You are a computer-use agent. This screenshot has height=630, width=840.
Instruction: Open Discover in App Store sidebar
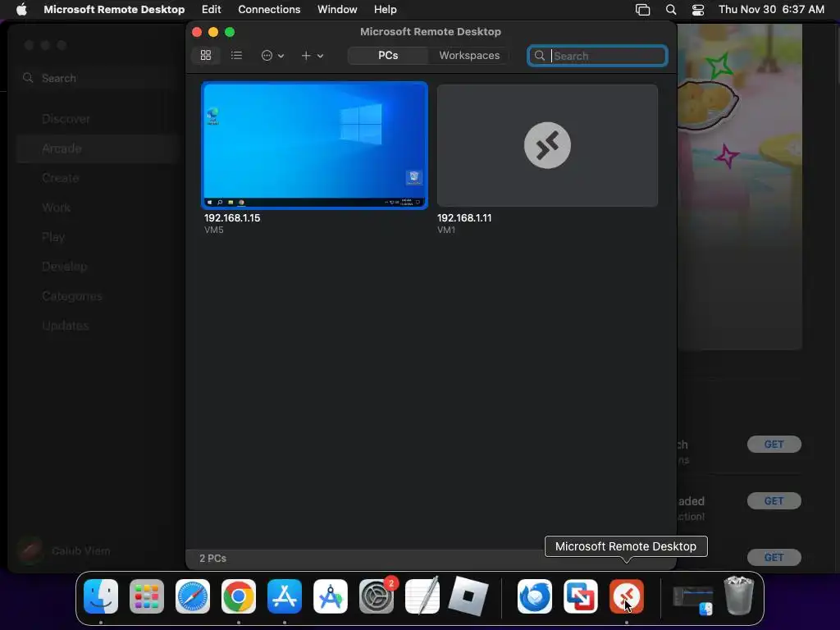click(66, 119)
